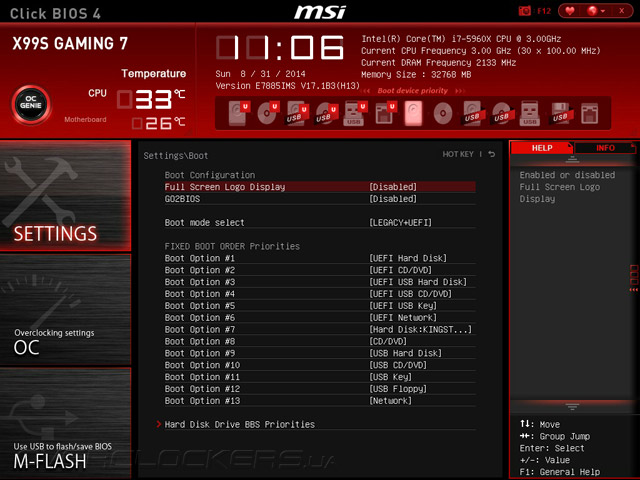640x480 pixels.
Task: Select the highlighted legacy Hard Disk boot icon
Action: point(413,113)
